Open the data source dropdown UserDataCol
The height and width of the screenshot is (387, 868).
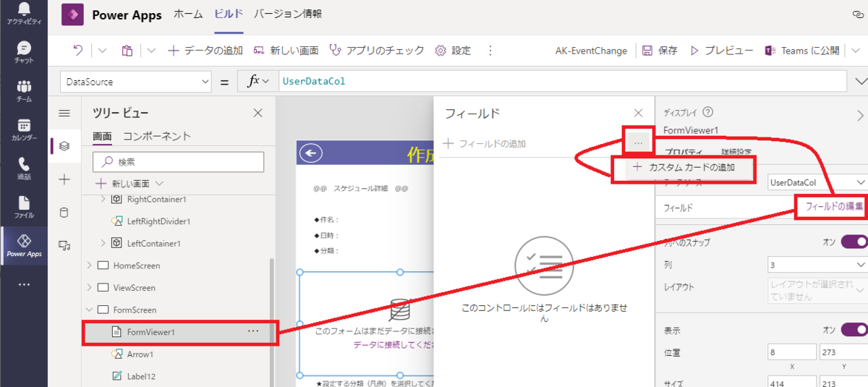[x=817, y=183]
